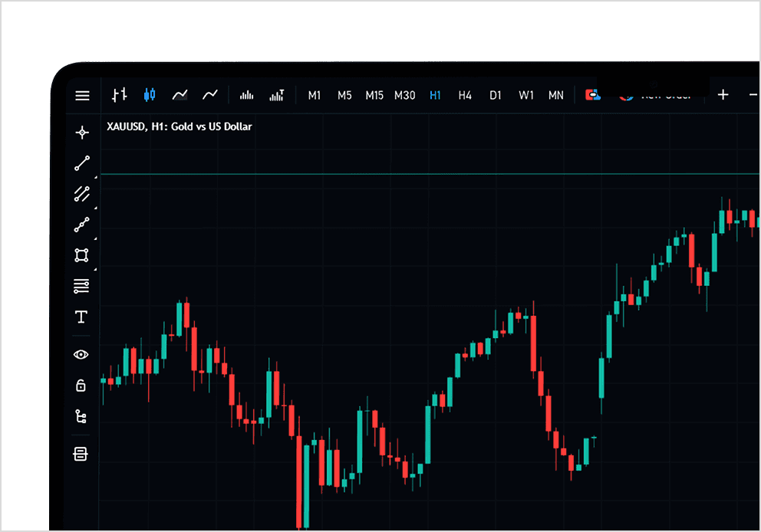The image size is (761, 532).
Task: Open the hamburger main menu
Action: 83,96
